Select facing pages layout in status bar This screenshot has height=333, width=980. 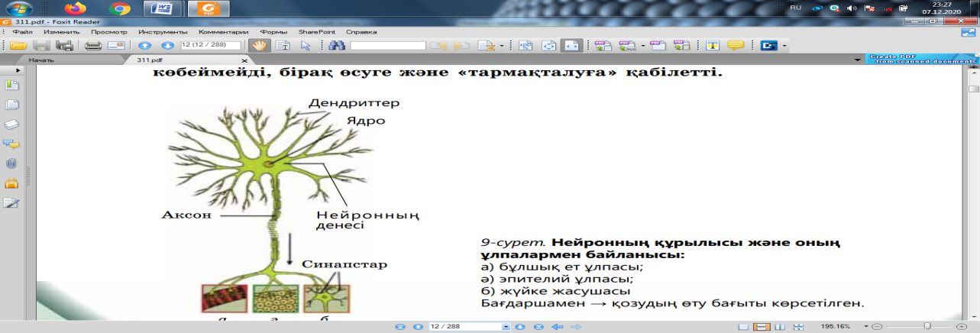[780, 326]
